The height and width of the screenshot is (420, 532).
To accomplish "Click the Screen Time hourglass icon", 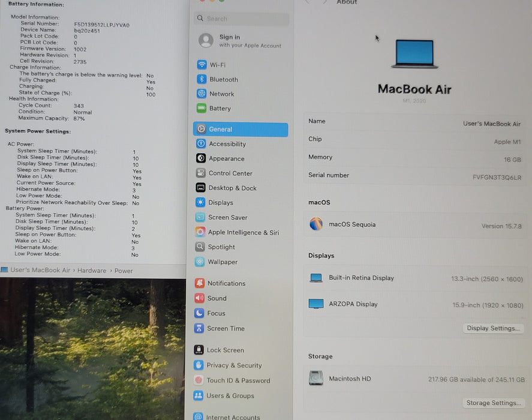I will tap(199, 328).
